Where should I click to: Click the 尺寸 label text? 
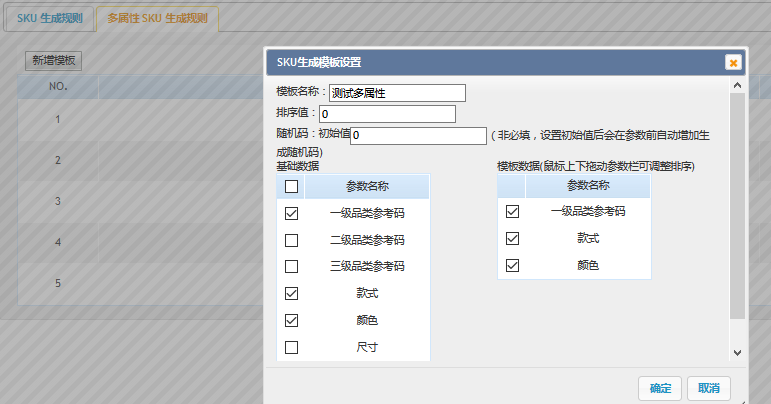367,347
